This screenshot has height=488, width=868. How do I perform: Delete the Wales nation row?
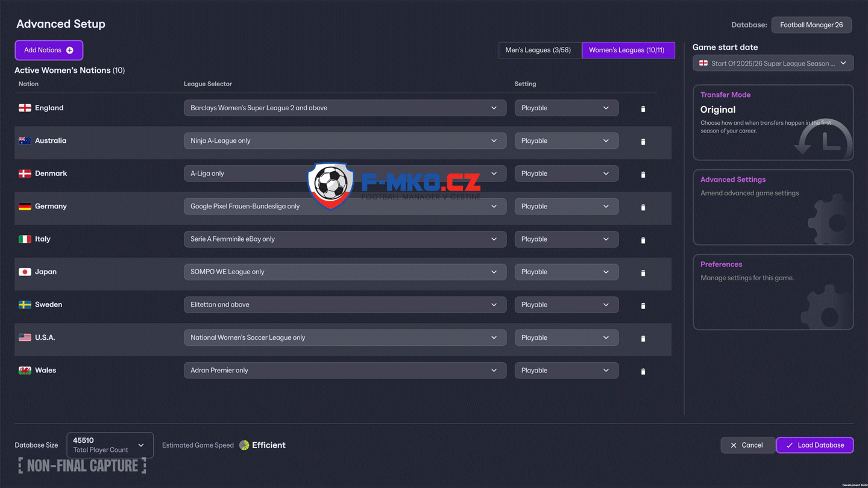[643, 371]
